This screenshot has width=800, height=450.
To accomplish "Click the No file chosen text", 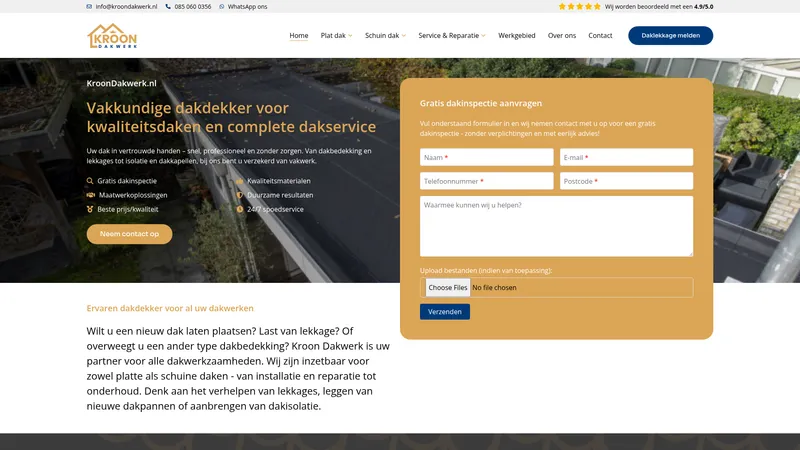I will coord(494,288).
